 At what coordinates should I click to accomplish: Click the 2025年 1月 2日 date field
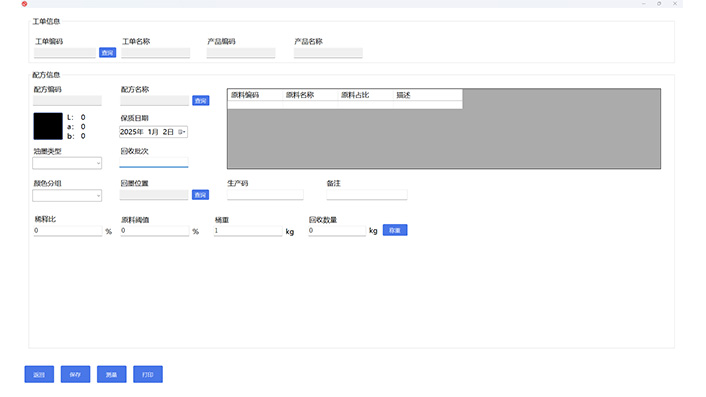click(x=154, y=132)
